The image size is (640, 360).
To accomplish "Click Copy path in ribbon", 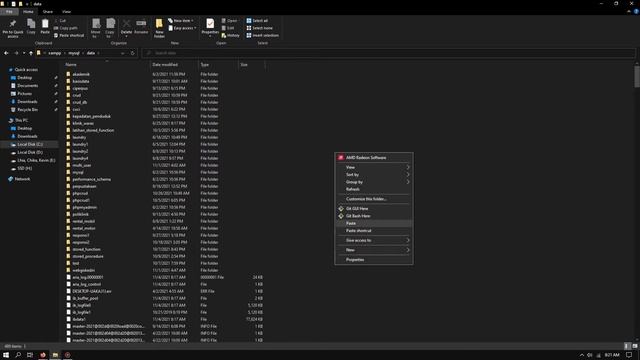I will pos(65,28).
